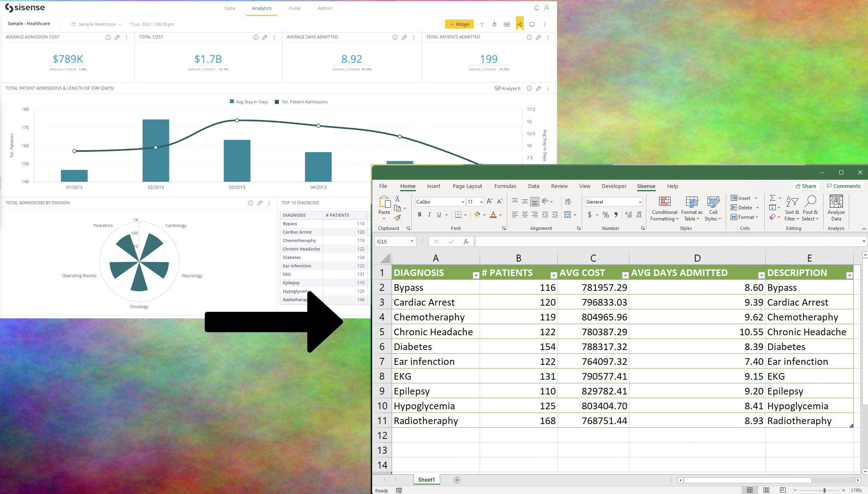Click the Cut scissors icon
Viewport: 868px width, 494px height.
(397, 199)
